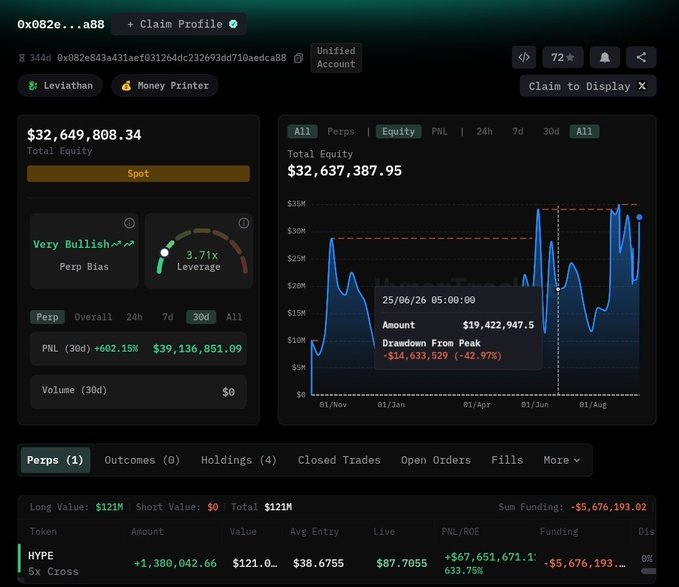Click the Volume (30d) $0 value
Viewport: 679px width, 587px height.
[x=228, y=392]
